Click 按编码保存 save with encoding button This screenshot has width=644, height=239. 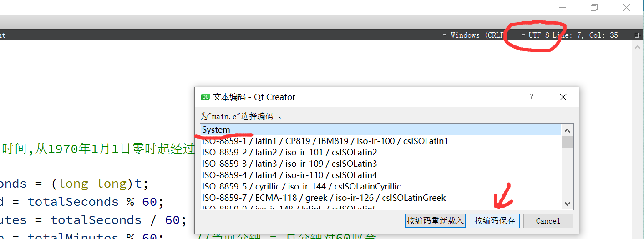pos(495,221)
